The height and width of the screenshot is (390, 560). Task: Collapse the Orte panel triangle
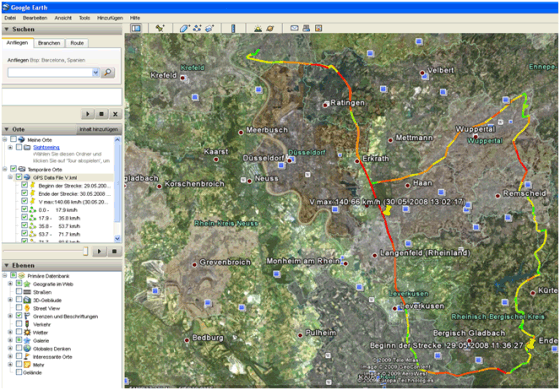pos(6,129)
